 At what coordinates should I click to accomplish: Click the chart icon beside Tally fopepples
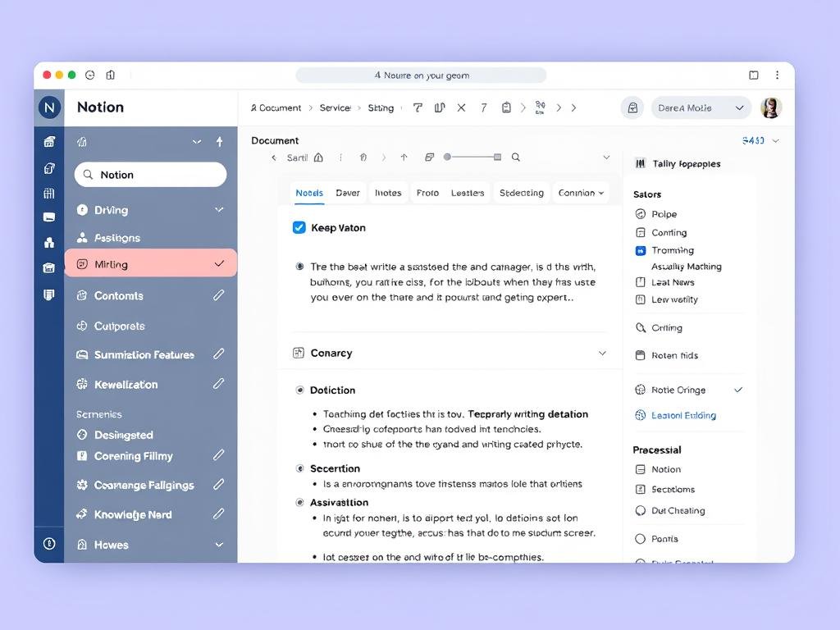click(x=641, y=163)
